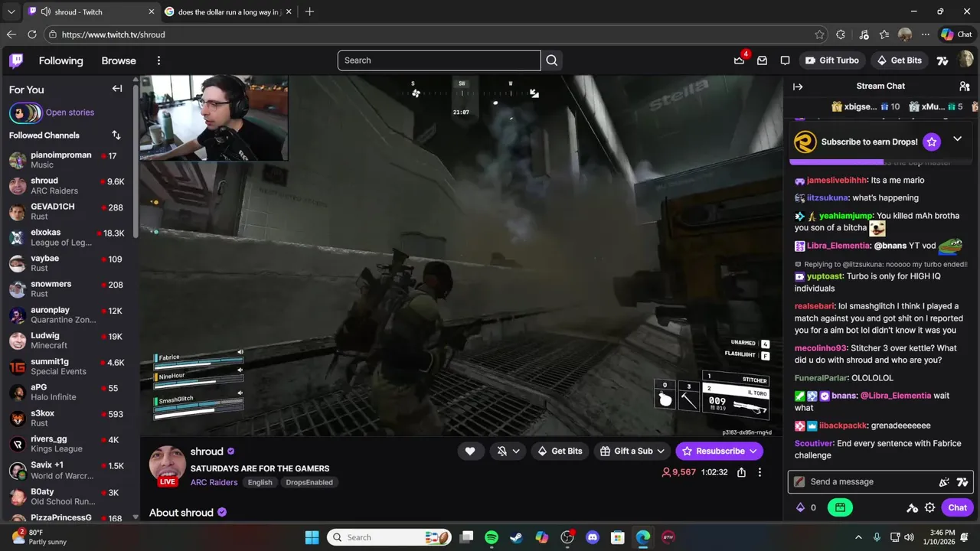The image size is (980, 551).
Task: Click the DropsEnabled tag
Action: pos(309,482)
